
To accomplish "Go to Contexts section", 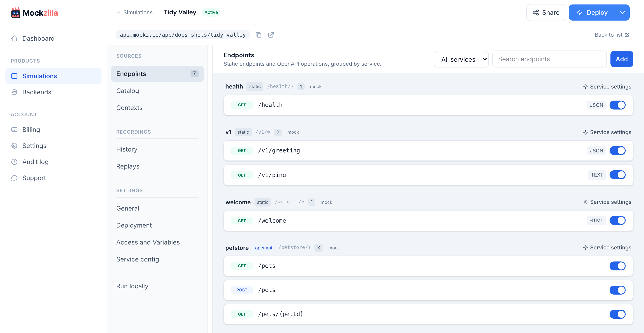I will (x=129, y=108).
